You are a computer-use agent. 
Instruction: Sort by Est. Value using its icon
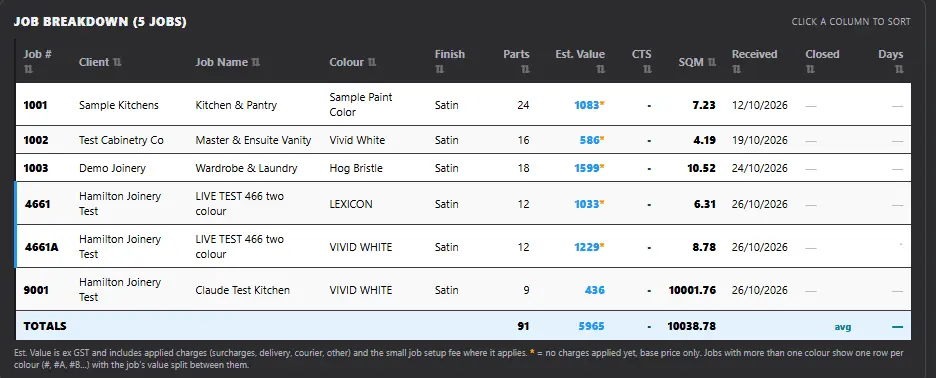(601, 70)
